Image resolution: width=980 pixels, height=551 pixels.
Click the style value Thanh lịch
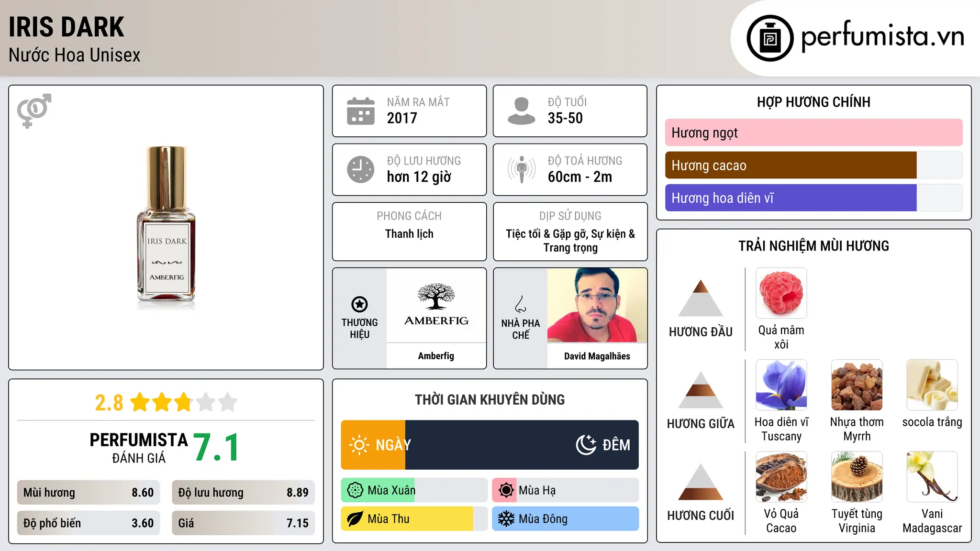point(409,234)
